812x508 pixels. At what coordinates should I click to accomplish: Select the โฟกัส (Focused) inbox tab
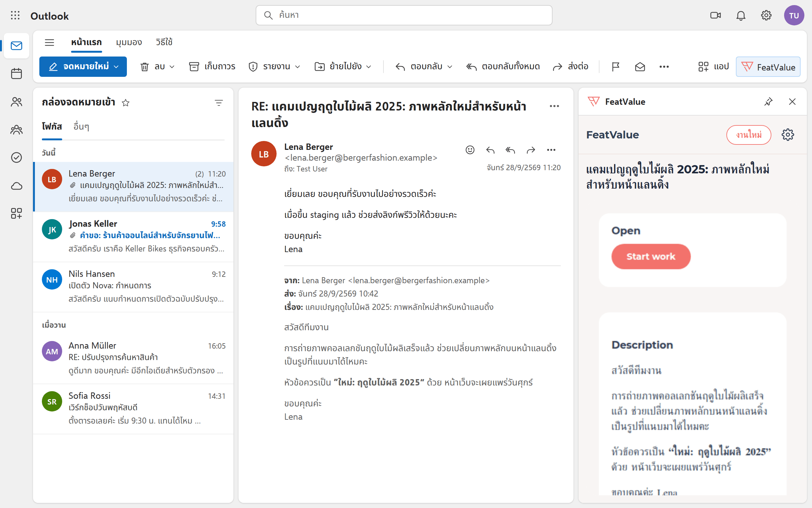52,127
